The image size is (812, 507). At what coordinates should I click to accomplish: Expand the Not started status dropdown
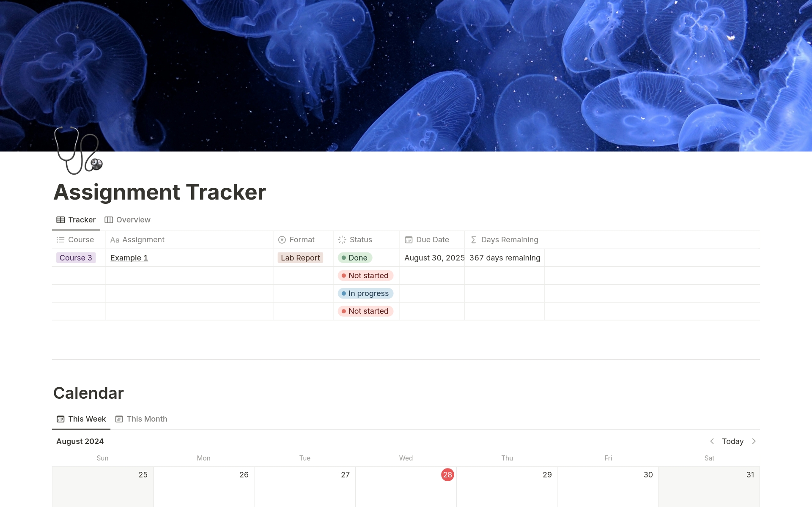(x=365, y=275)
